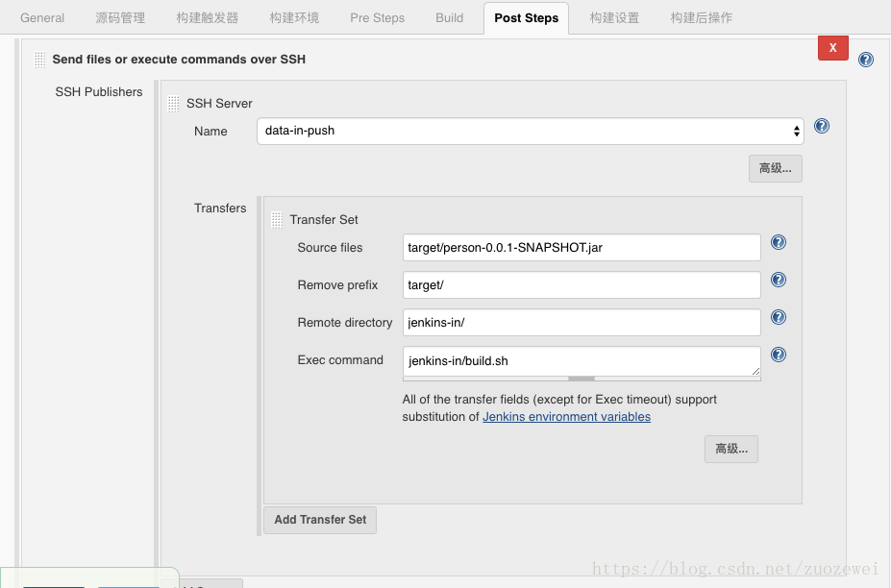This screenshot has width=891, height=588.
Task: Click the Add Transfer Set button
Action: [320, 520]
